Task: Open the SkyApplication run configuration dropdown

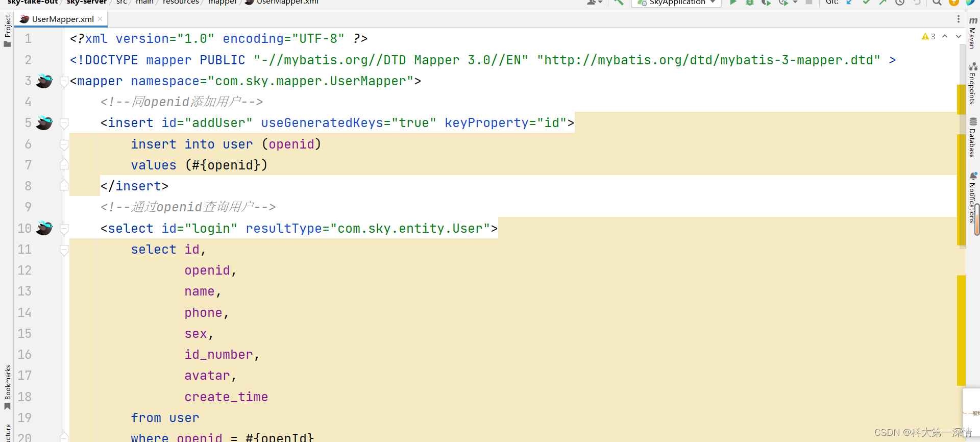Action: pyautogui.click(x=676, y=3)
